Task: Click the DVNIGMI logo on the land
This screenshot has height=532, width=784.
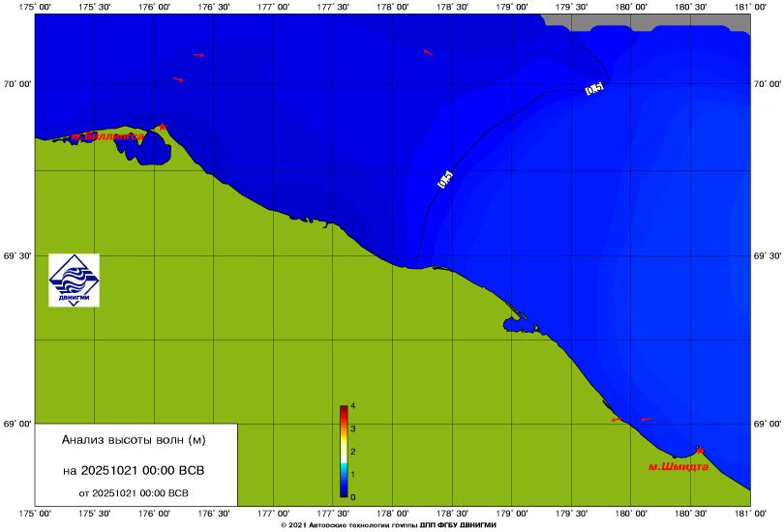Action: [74, 281]
